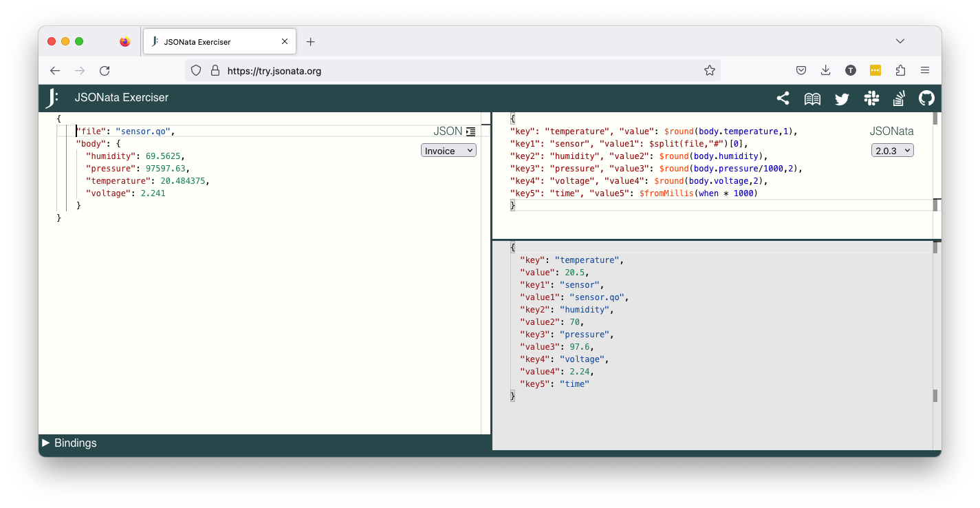Click the "key2": "humidity" result line
The width and height of the screenshot is (980, 508).
[567, 310]
